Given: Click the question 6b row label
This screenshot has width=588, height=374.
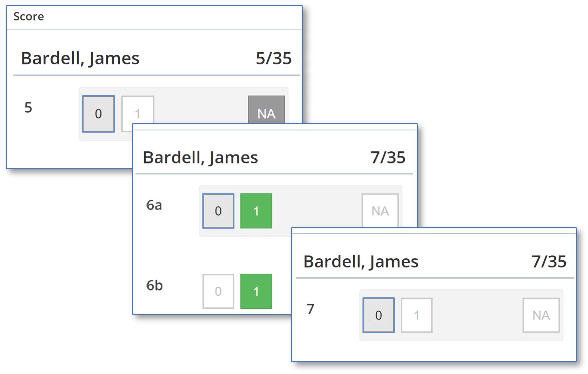Looking at the screenshot, I should [155, 286].
